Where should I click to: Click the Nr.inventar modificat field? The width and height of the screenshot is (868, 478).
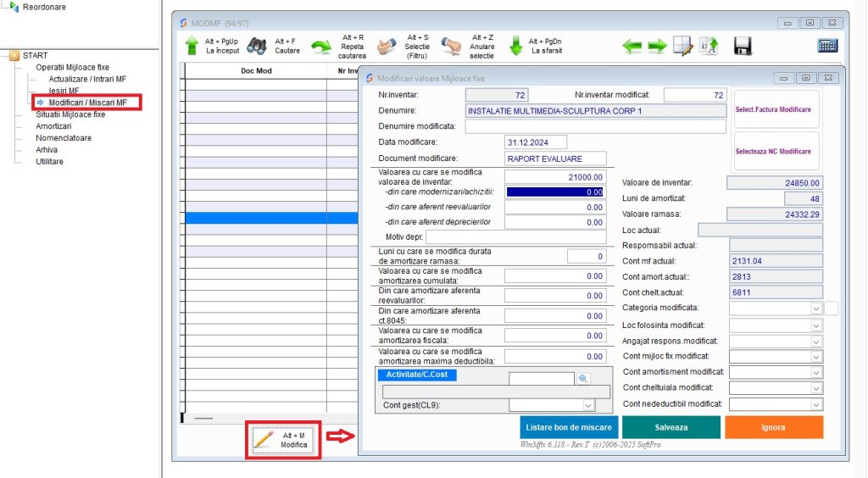pyautogui.click(x=695, y=95)
